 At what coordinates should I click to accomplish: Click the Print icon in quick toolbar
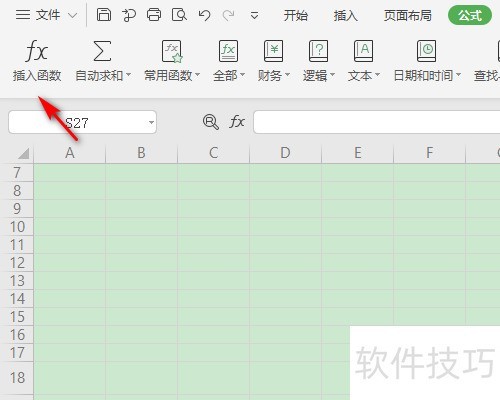click(154, 15)
